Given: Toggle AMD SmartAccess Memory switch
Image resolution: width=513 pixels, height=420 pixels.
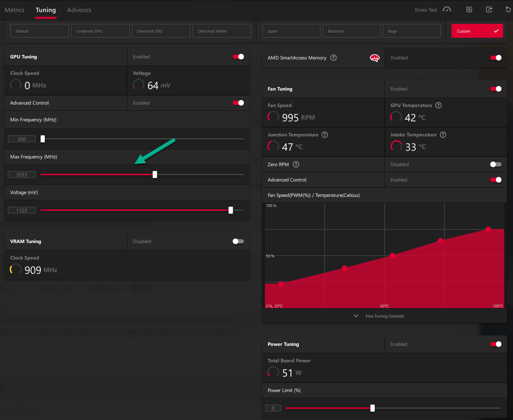Looking at the screenshot, I should pos(496,58).
